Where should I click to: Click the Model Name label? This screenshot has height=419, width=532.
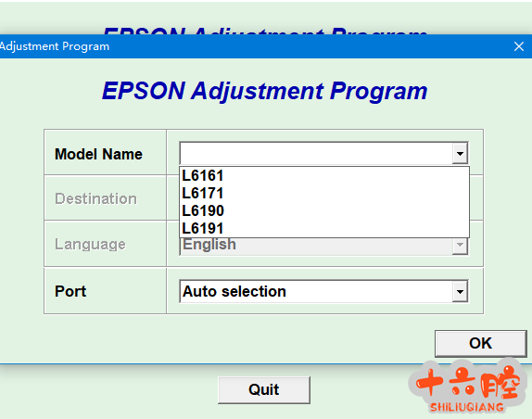pyautogui.click(x=98, y=155)
